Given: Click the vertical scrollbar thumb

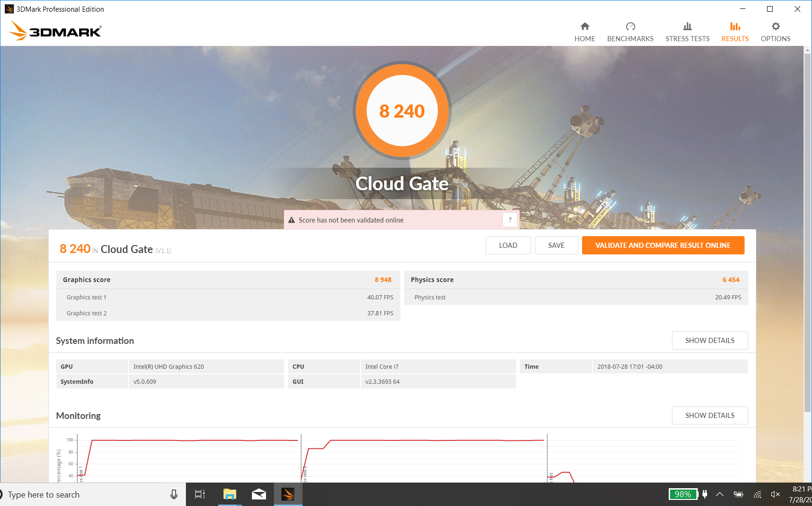Looking at the screenshot, I should [x=807, y=233].
